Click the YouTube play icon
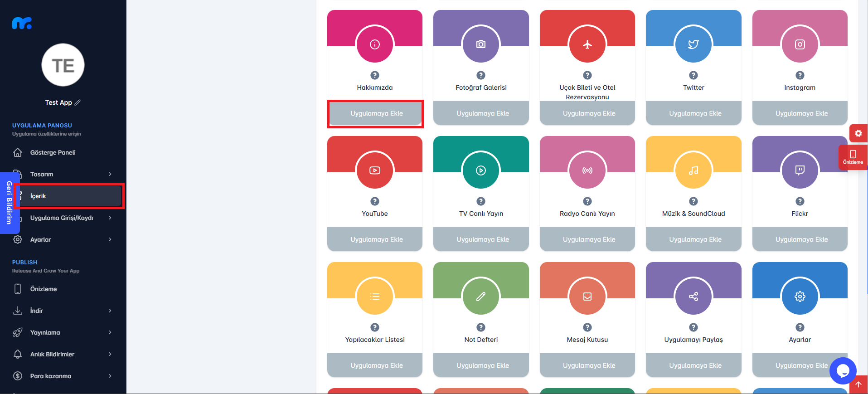This screenshot has height=394, width=868. point(374,170)
